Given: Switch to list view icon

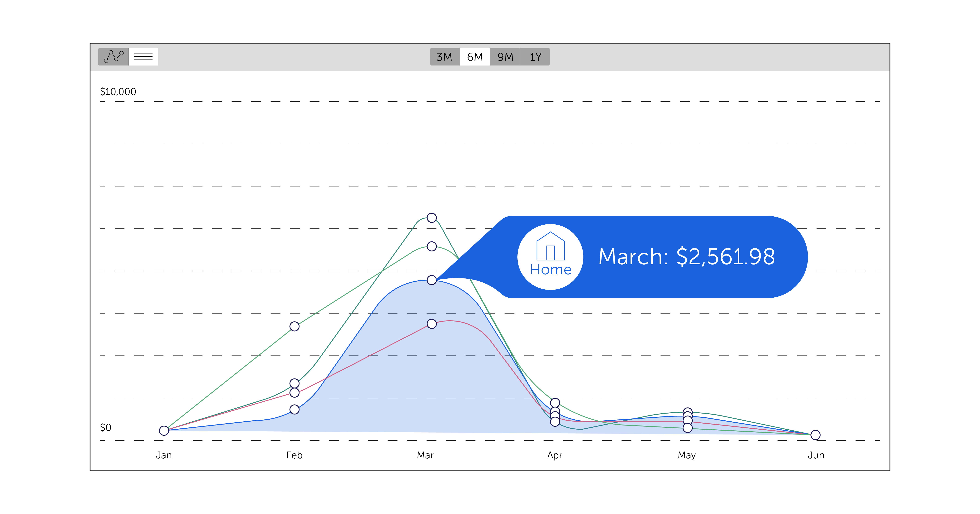Looking at the screenshot, I should (143, 57).
